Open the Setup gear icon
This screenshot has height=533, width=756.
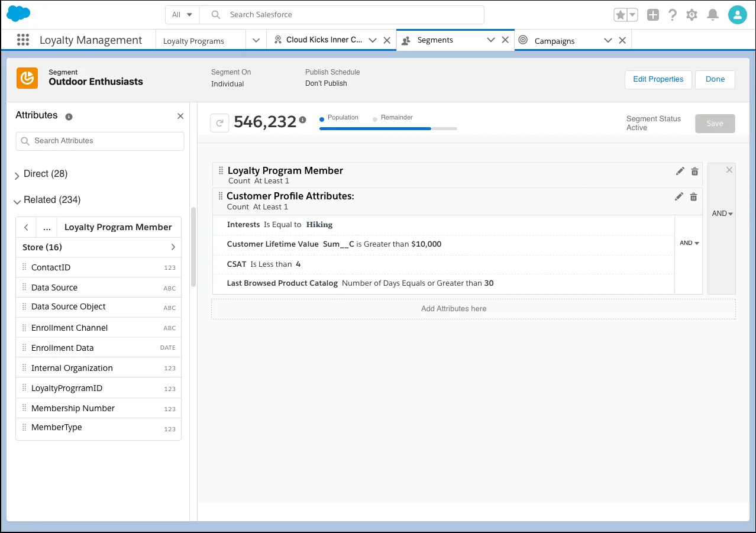692,14
